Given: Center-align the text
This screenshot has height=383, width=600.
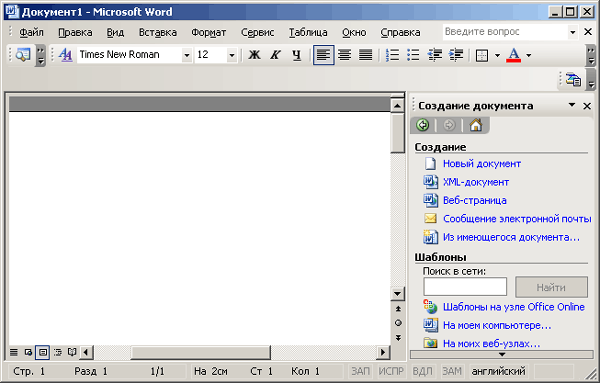Looking at the screenshot, I should tap(345, 55).
